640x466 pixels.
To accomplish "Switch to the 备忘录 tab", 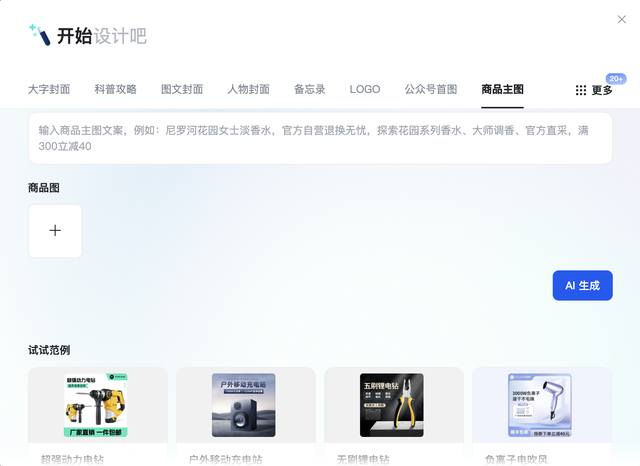I will (x=310, y=89).
